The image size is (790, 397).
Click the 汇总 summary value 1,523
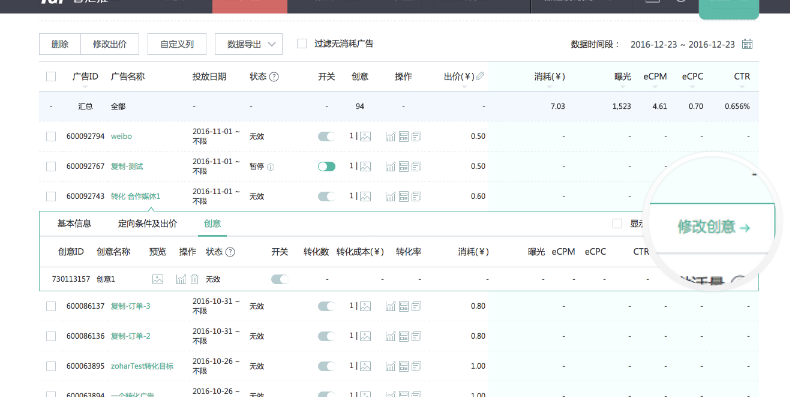click(x=622, y=106)
